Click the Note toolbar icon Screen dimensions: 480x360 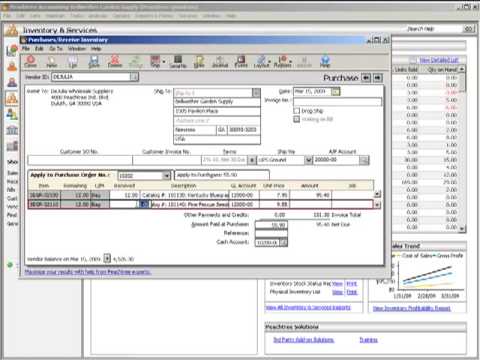(199, 62)
